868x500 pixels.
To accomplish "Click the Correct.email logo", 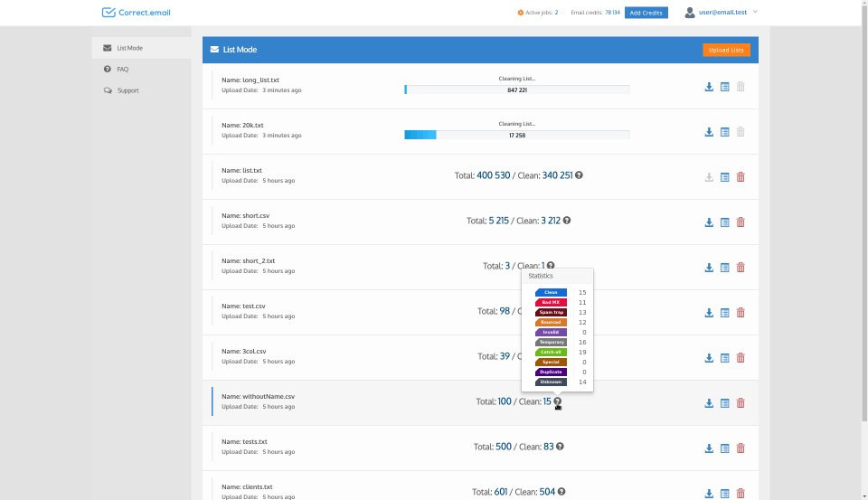I will [137, 12].
